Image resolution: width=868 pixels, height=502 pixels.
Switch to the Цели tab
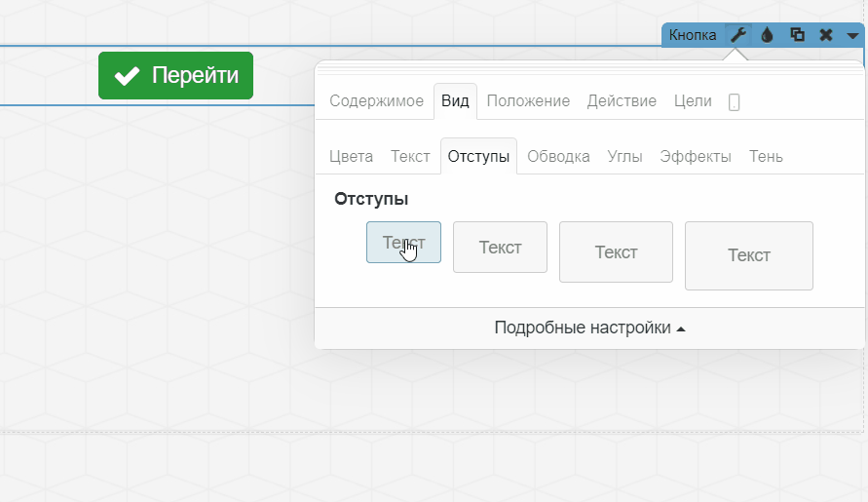[x=693, y=100]
